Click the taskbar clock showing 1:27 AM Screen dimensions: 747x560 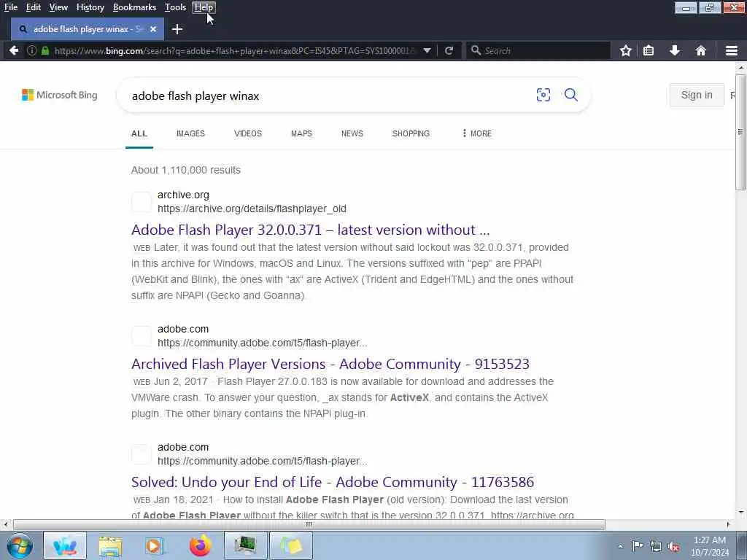[x=709, y=546]
